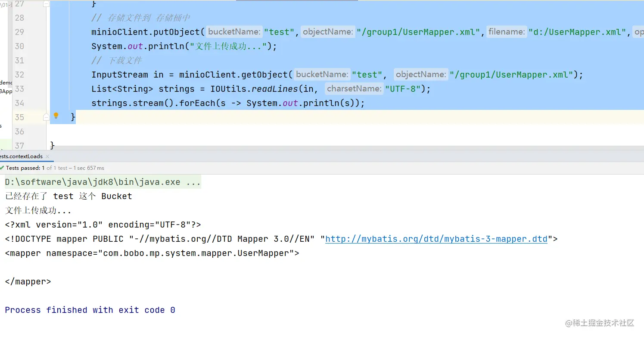Viewport: 644px width, 337px height.
Task: Click the '已经存在了 test 这个 Bucket' output line
Action: [x=68, y=196]
